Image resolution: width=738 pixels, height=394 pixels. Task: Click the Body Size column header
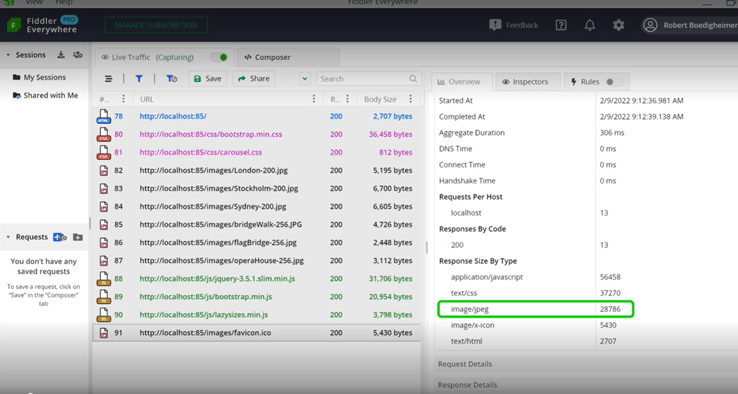tap(380, 99)
